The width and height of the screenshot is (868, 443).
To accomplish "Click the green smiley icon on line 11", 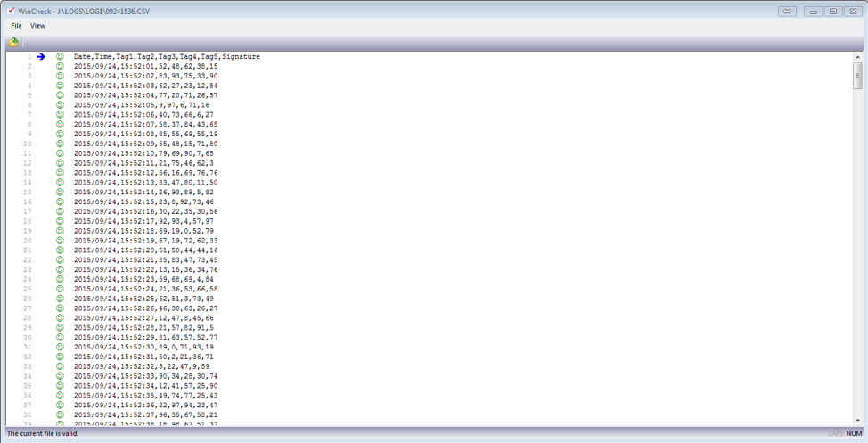I will 60,153.
